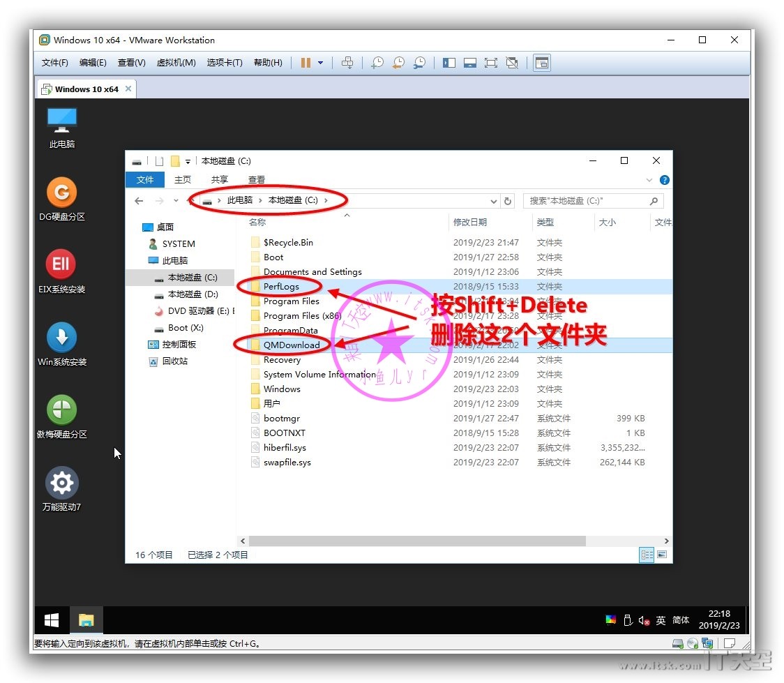
Task: Open the Win系统安装 desktop shortcut
Action: click(62, 345)
